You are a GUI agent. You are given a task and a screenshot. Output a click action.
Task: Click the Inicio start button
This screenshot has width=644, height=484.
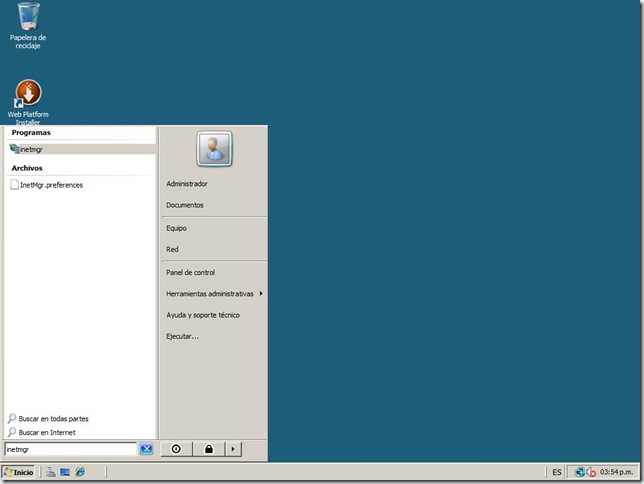(19, 472)
